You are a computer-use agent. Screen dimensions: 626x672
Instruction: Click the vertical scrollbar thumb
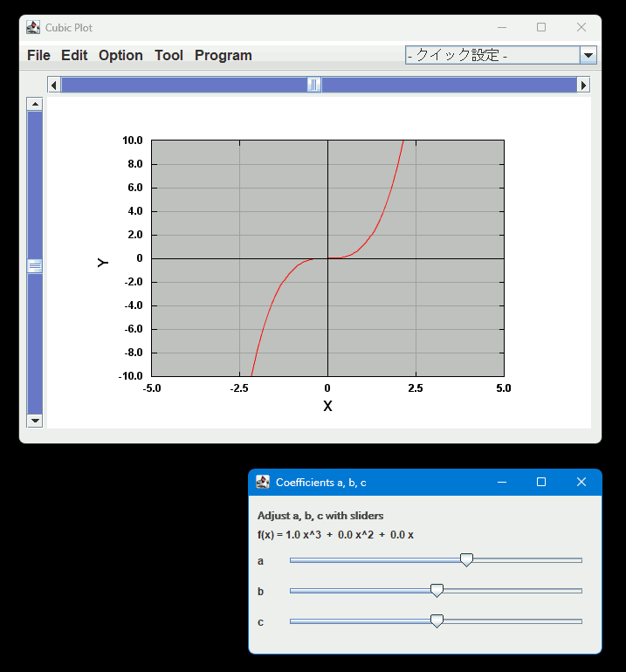coord(35,266)
